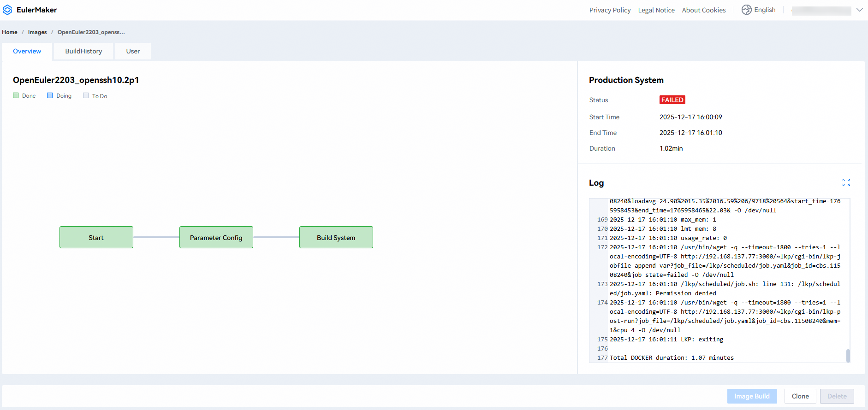Open the English language selector
The image size is (868, 410).
759,10
